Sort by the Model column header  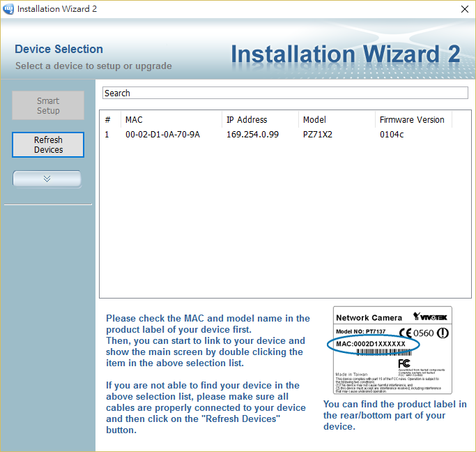[337, 120]
